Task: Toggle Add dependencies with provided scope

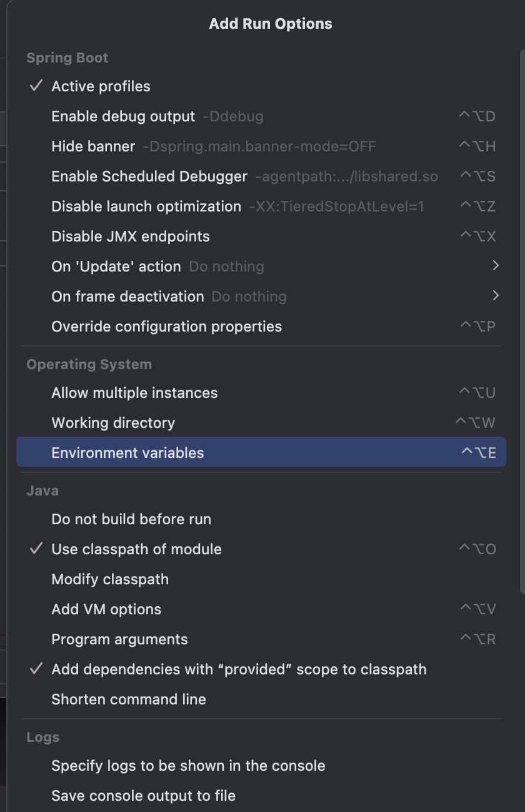Action: tap(239, 669)
